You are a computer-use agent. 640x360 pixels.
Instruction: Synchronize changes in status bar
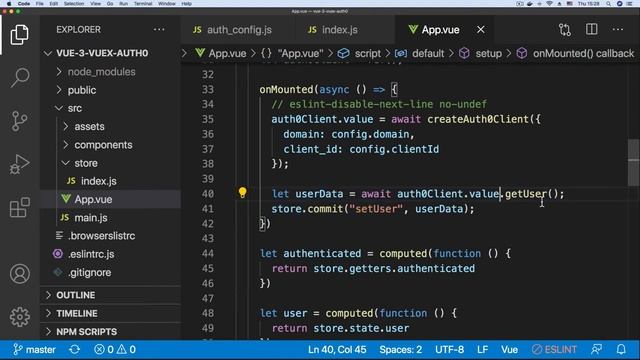click(x=74, y=349)
